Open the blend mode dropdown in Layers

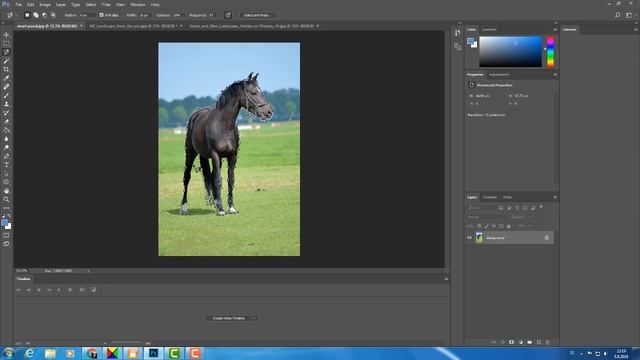pos(487,217)
